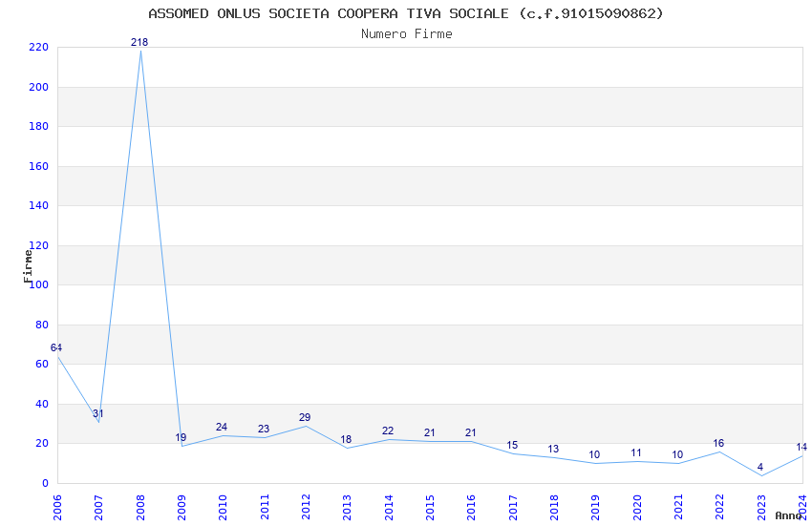Click the 2018 year label on the x-axis

coord(555,508)
